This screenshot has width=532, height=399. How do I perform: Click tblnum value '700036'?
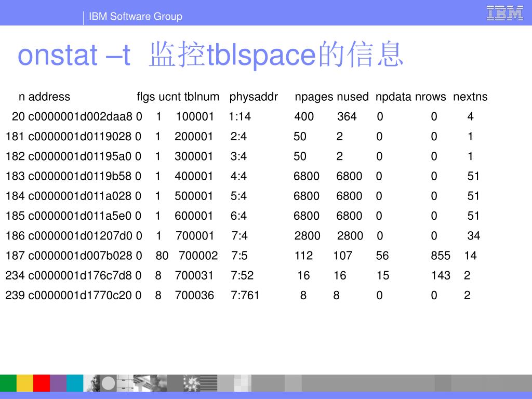pyautogui.click(x=194, y=296)
